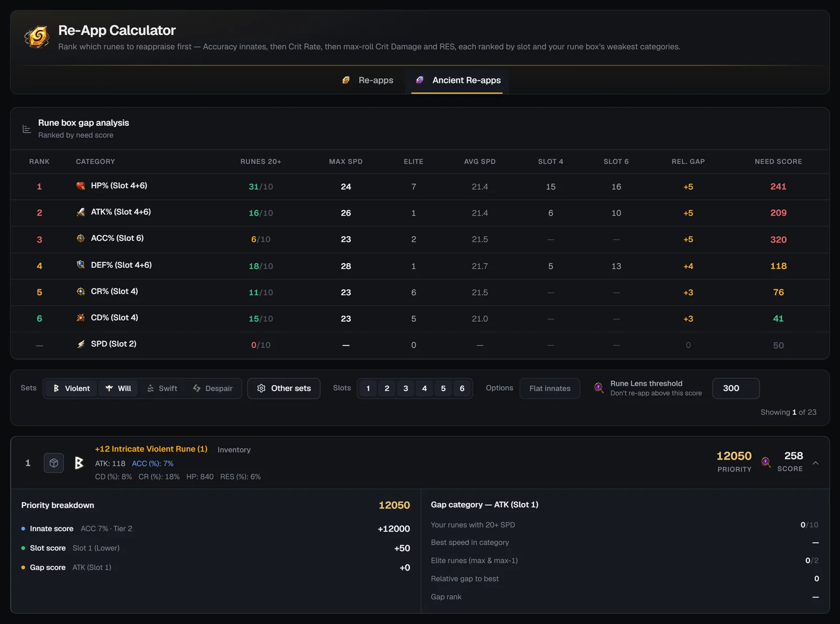The height and width of the screenshot is (624, 840).
Task: Click the 31/10 runes value in HP% row
Action: coord(261,187)
